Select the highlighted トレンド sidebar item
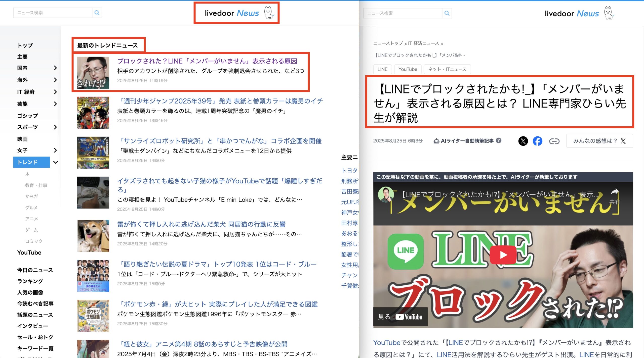Image resolution: width=644 pixels, height=358 pixels. (31, 162)
